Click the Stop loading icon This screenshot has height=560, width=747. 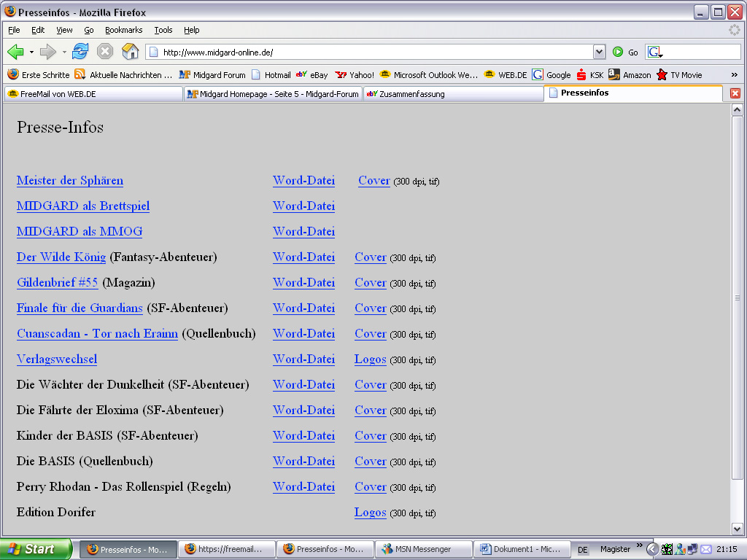105,51
